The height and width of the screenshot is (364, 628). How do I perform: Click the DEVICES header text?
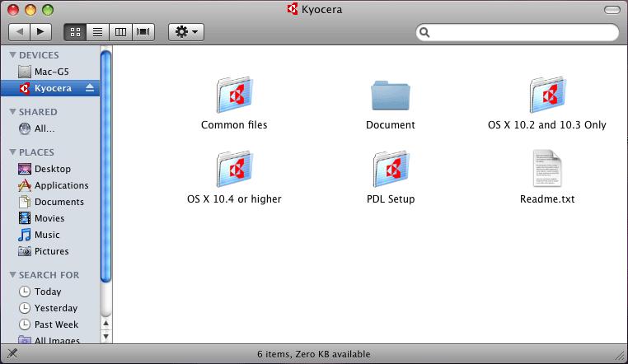pyautogui.click(x=39, y=55)
